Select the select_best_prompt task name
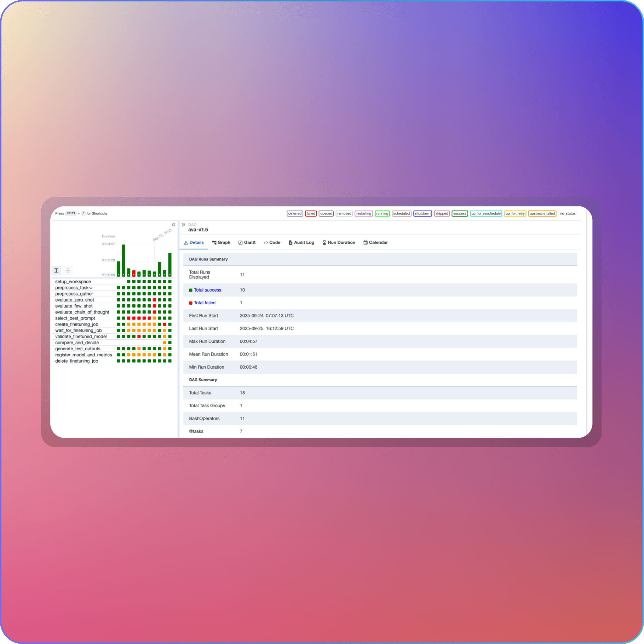 coord(75,318)
